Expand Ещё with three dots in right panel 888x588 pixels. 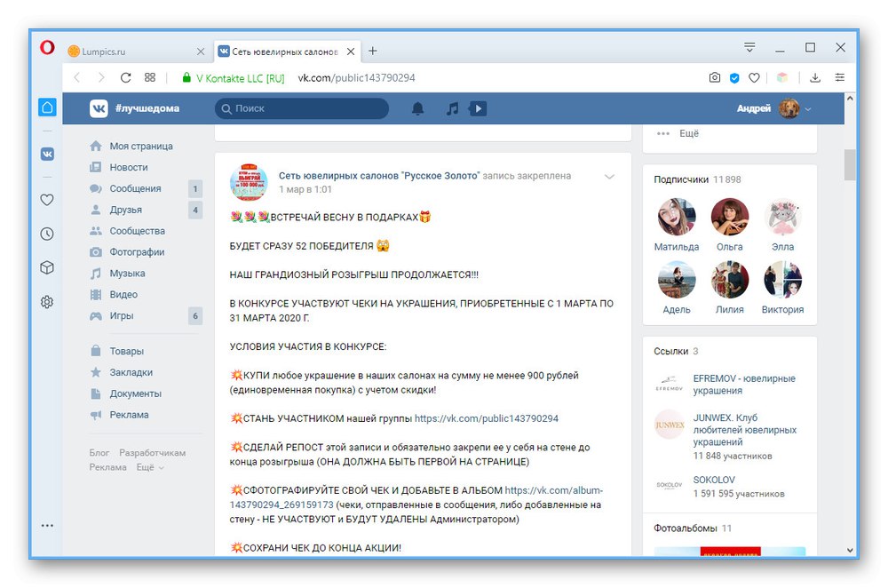pos(678,133)
